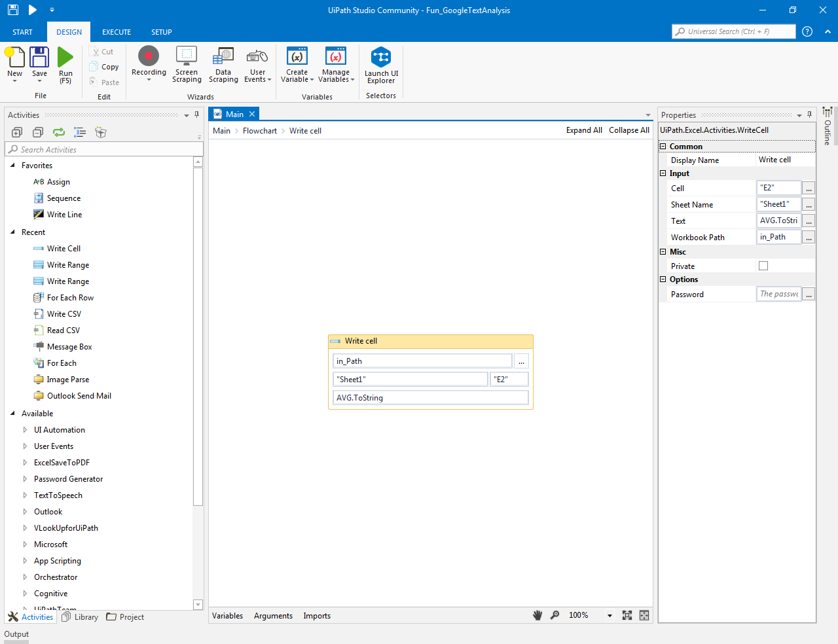Expand the Cognitive category
The image size is (838, 644).
pos(25,594)
